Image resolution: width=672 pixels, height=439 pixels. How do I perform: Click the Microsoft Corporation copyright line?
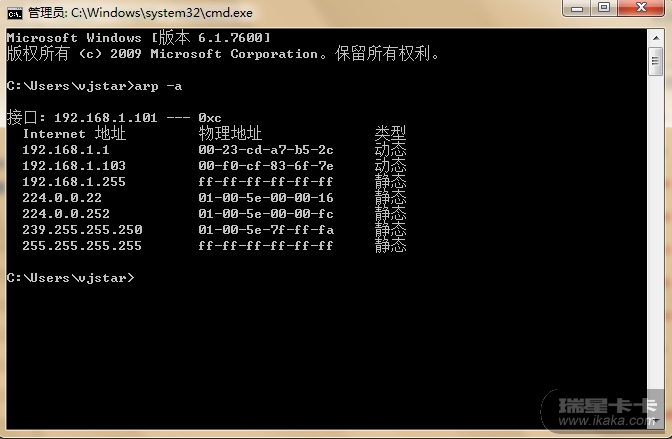223,54
